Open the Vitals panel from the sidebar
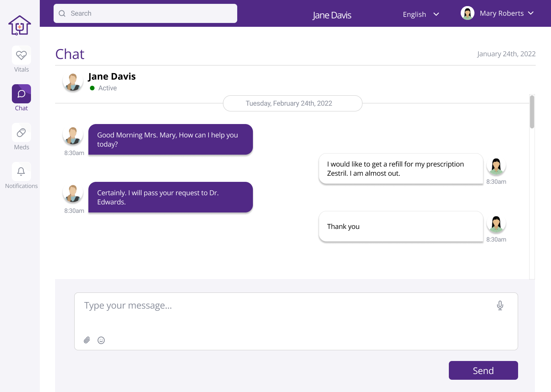 coord(21,55)
